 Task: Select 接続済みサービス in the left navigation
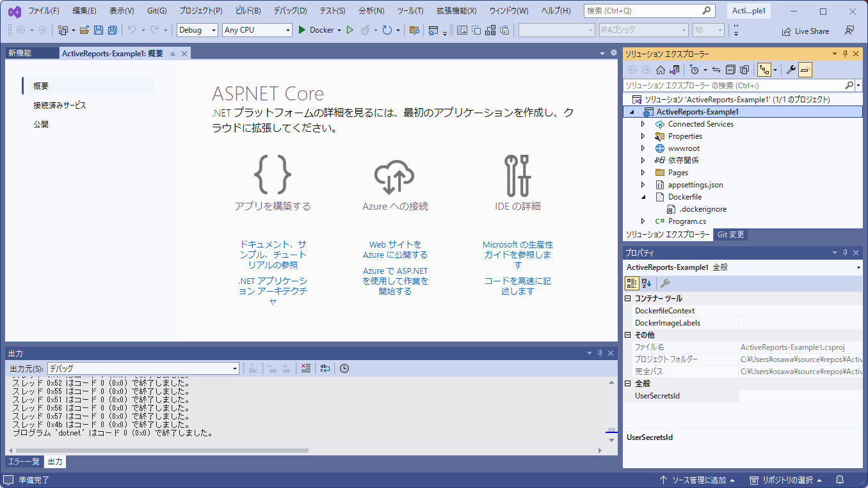(x=60, y=106)
